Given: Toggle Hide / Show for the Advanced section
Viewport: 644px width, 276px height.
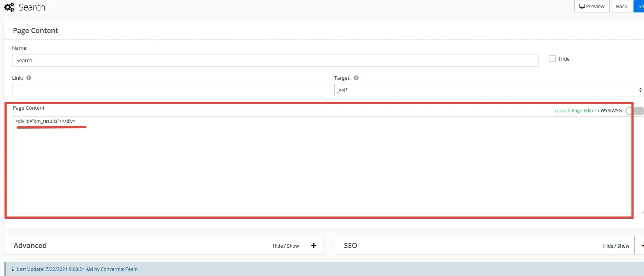Looking at the screenshot, I should (x=286, y=246).
